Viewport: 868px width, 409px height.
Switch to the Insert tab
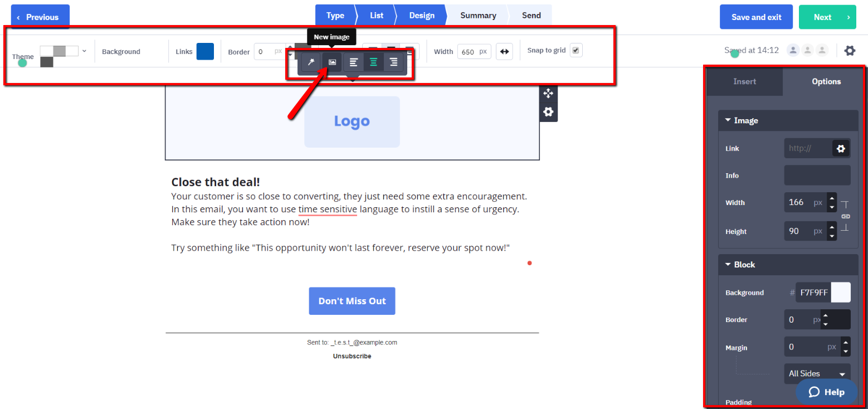tap(744, 81)
